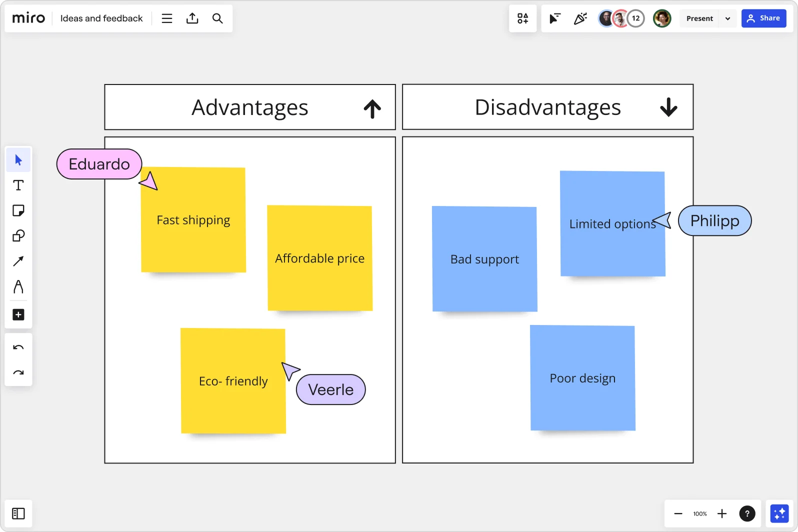Toggle the frames side panel

click(18, 513)
